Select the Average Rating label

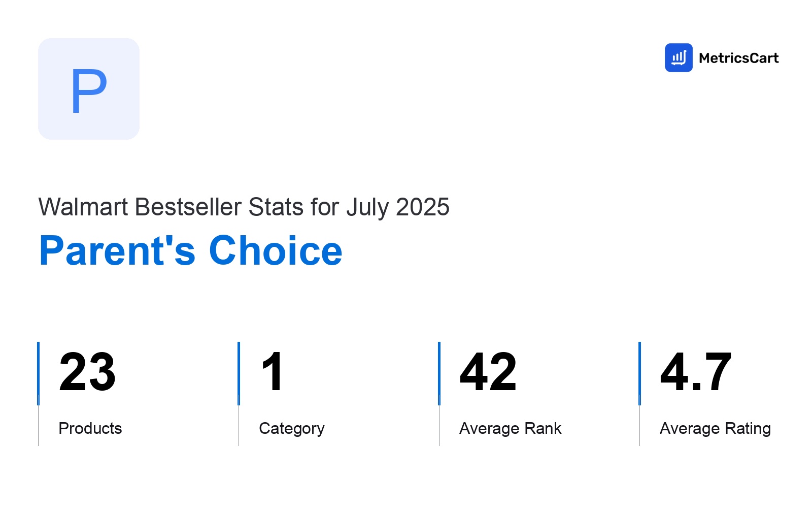click(x=716, y=429)
